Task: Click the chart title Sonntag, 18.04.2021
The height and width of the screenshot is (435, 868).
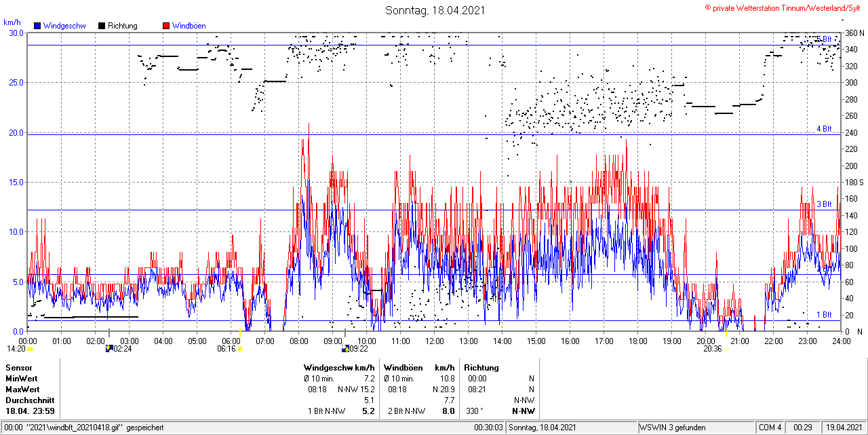Action: pos(435,10)
